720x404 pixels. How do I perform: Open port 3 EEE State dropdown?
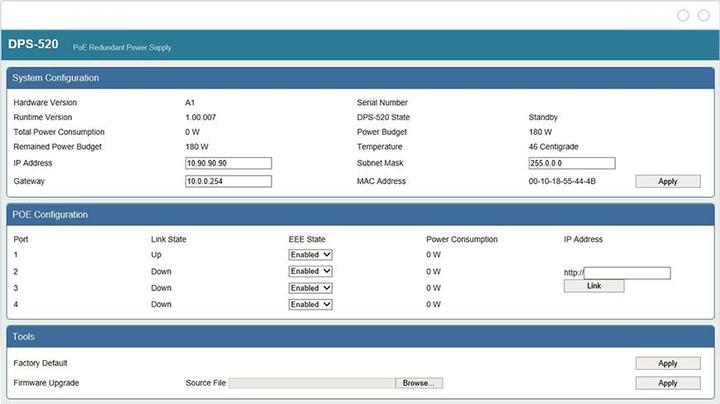[x=310, y=288]
